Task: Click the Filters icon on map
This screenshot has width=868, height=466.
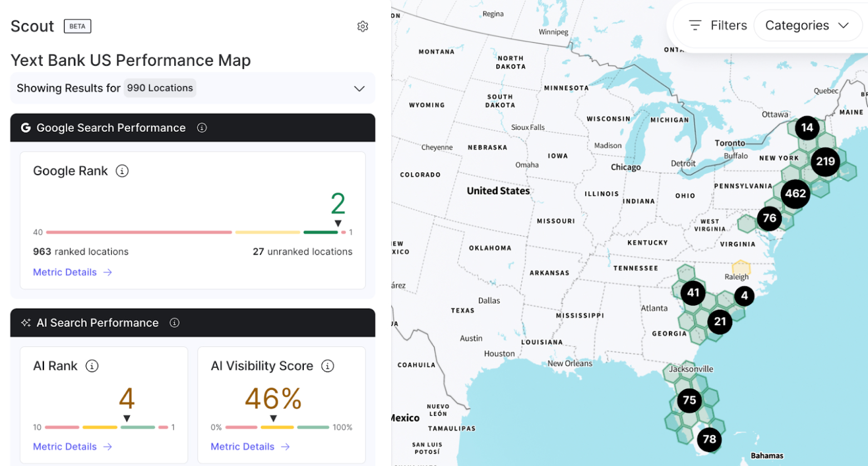Action: (695, 26)
